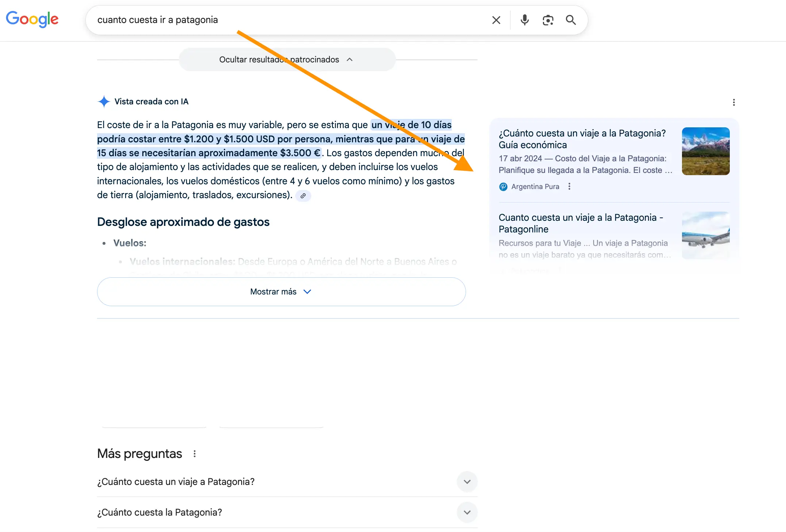Screen dimensions: 786x532
Task: Clear the search box text
Action: coord(496,20)
